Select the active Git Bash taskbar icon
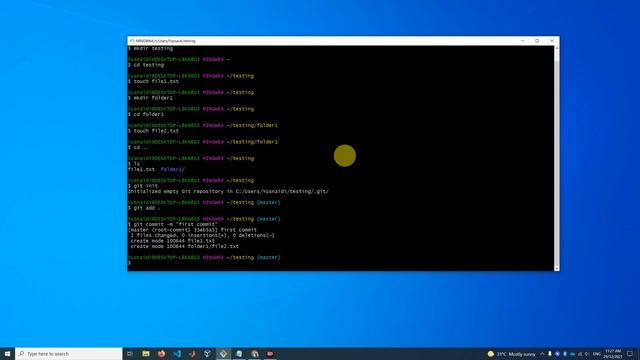 223,353
